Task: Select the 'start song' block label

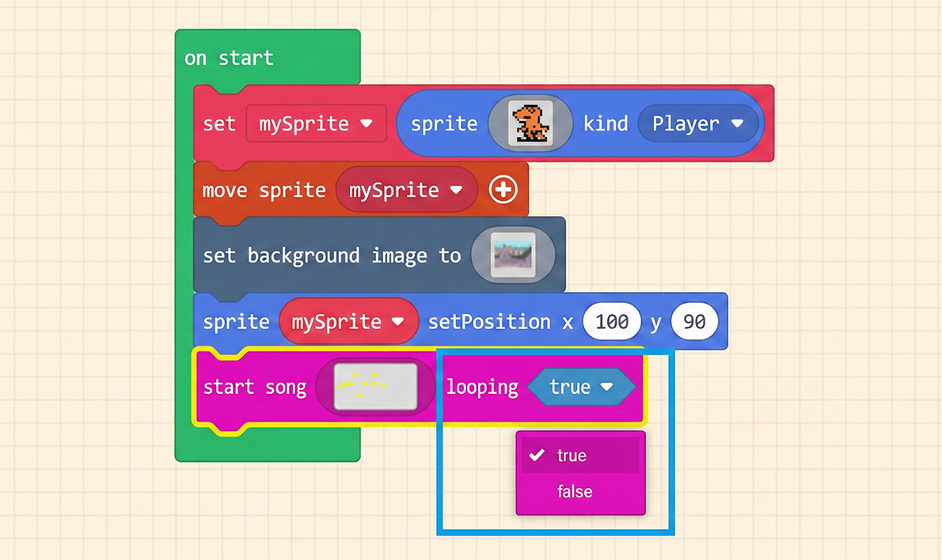Action: tap(254, 387)
